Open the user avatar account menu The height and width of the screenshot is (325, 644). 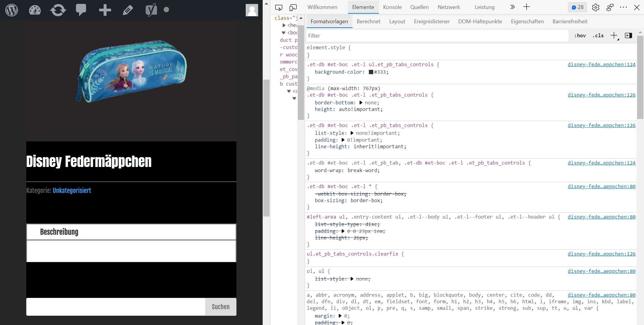click(x=252, y=10)
